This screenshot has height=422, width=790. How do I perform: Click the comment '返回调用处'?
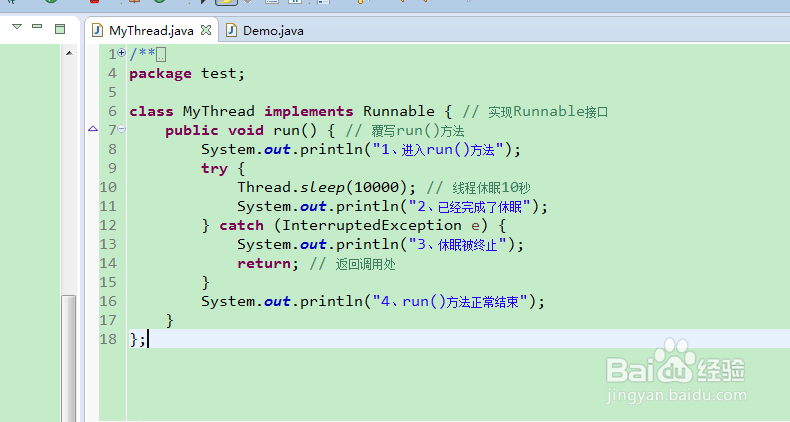coord(365,264)
